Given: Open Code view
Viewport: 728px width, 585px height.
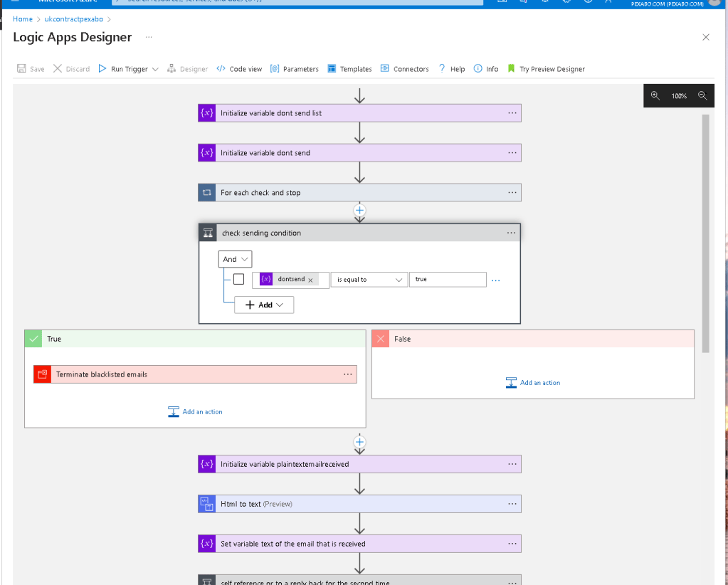Looking at the screenshot, I should pyautogui.click(x=239, y=69).
